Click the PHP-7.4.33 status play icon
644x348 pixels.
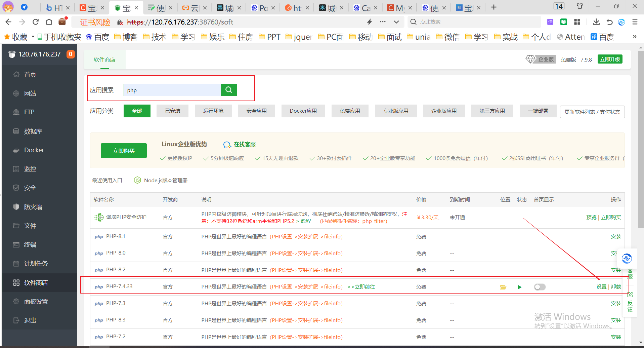(x=519, y=287)
